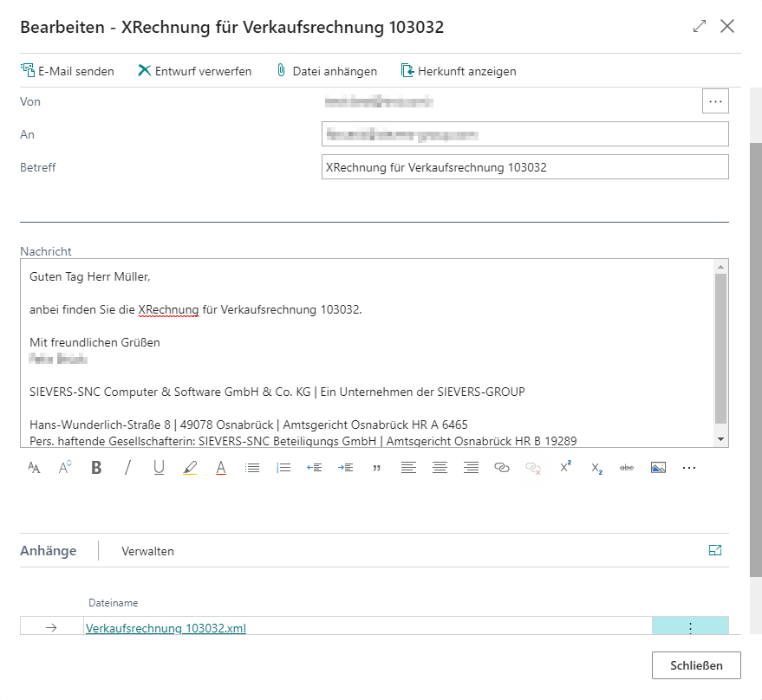Click E-Mail senden action

pyautogui.click(x=68, y=71)
